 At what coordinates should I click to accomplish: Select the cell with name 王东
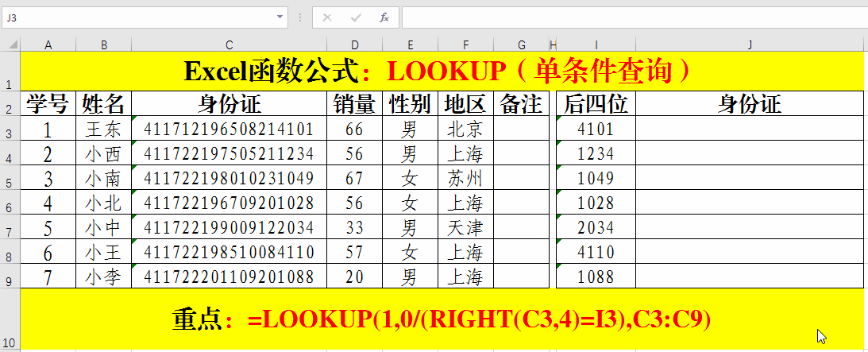(103, 129)
